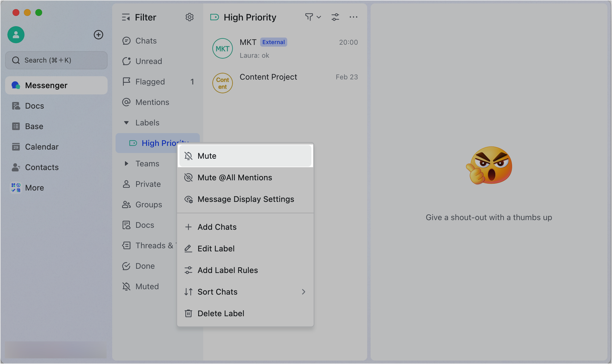Select Message Display Settings from the menu
Image resolution: width=612 pixels, height=364 pixels.
[x=246, y=199]
